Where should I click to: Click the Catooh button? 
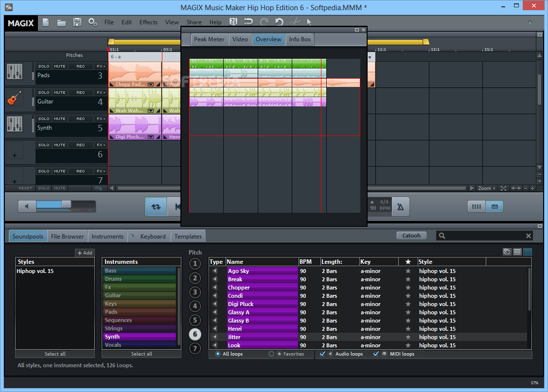pyautogui.click(x=412, y=236)
